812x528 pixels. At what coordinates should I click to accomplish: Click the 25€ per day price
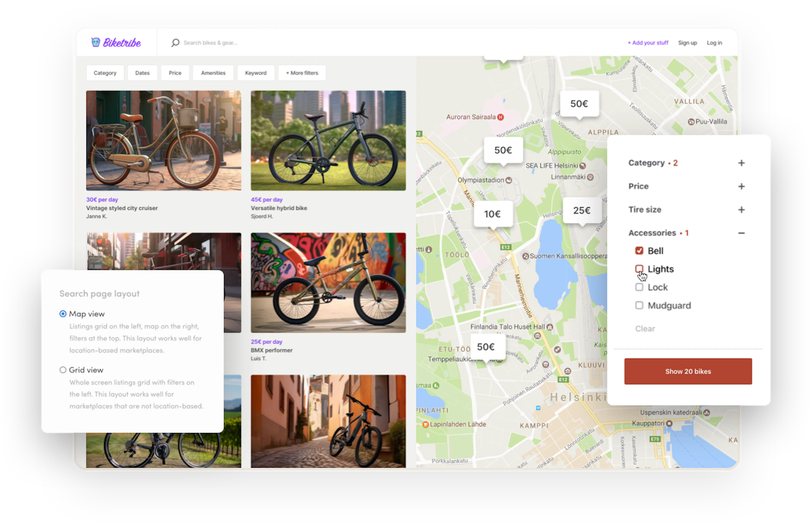coord(267,342)
